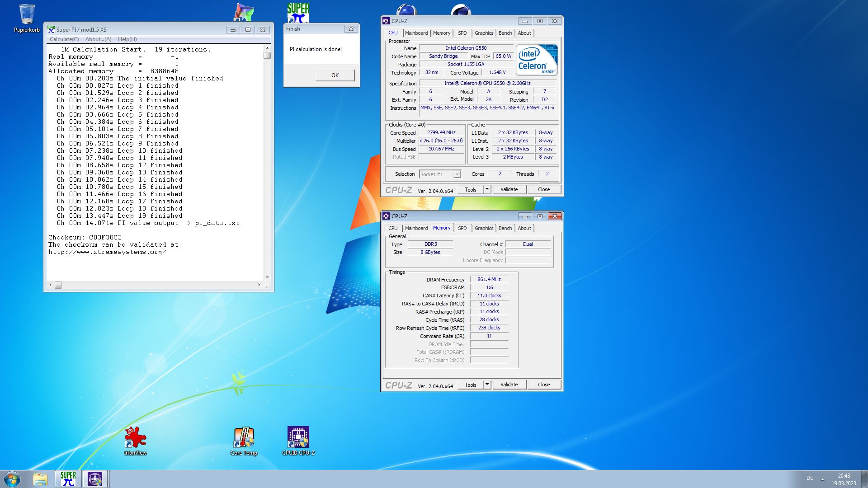This screenshot has width=868, height=488.
Task: Switch to Graphics tab in upper CPU-Z
Action: [x=484, y=33]
